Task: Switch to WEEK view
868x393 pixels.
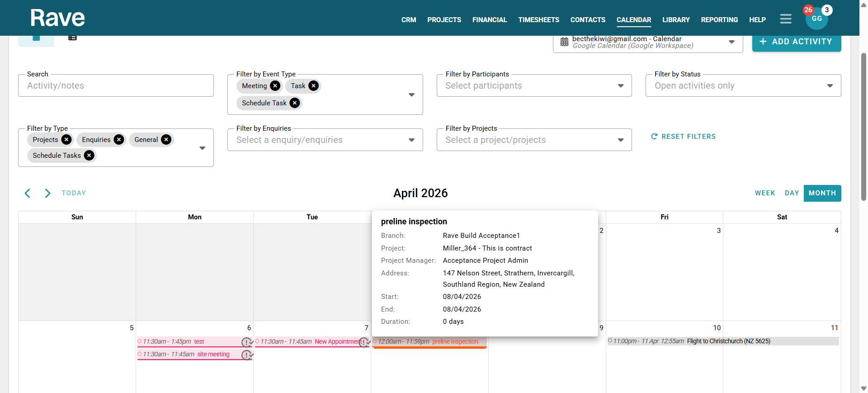Action: click(x=765, y=193)
